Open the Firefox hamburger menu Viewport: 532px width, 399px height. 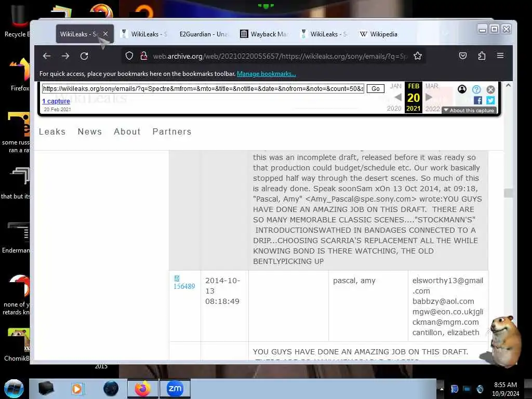point(500,56)
